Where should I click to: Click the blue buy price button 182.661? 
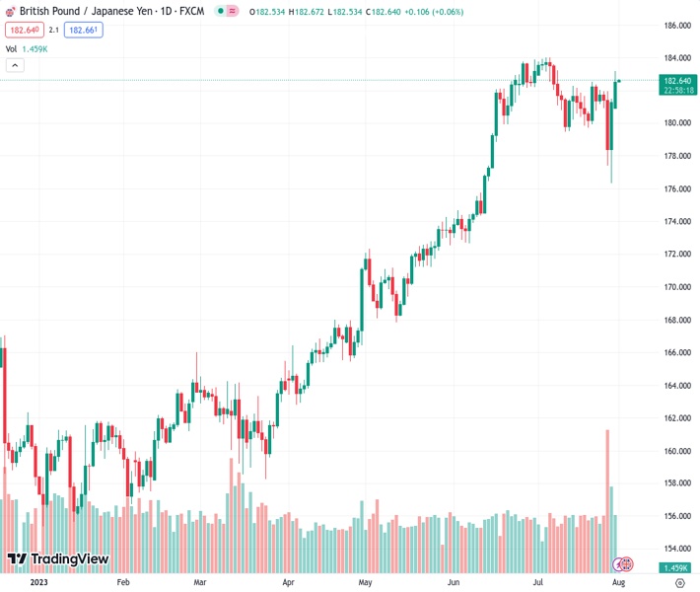click(83, 30)
